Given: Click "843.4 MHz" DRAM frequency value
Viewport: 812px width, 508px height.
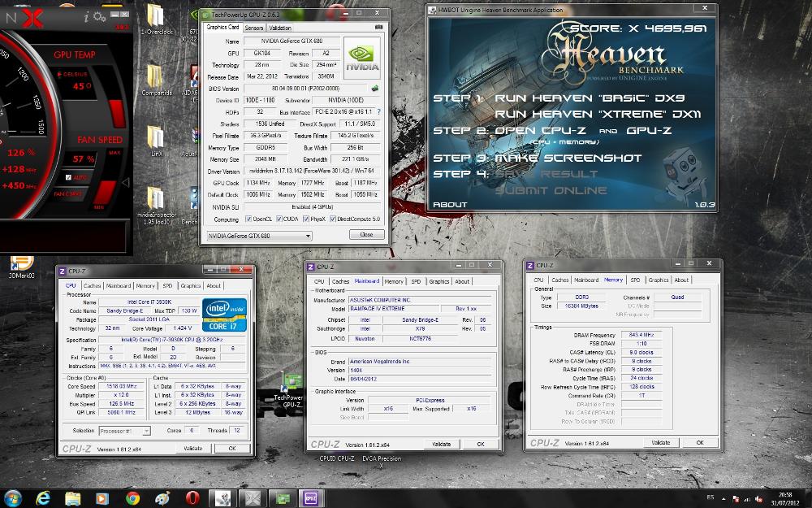Looking at the screenshot, I should coord(641,335).
